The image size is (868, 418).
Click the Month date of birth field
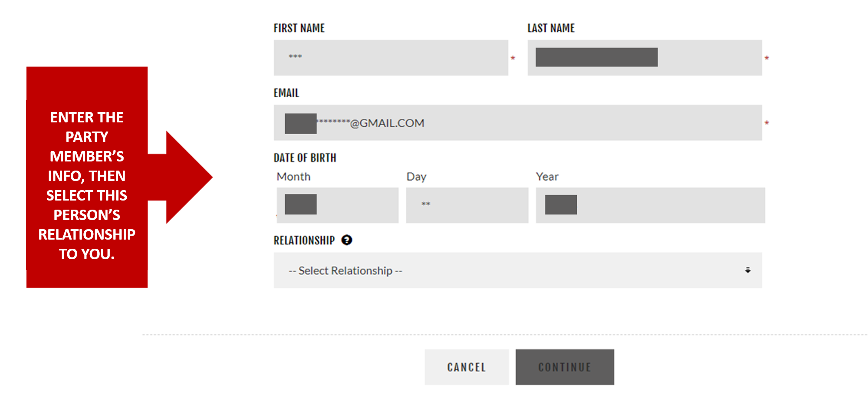click(338, 205)
